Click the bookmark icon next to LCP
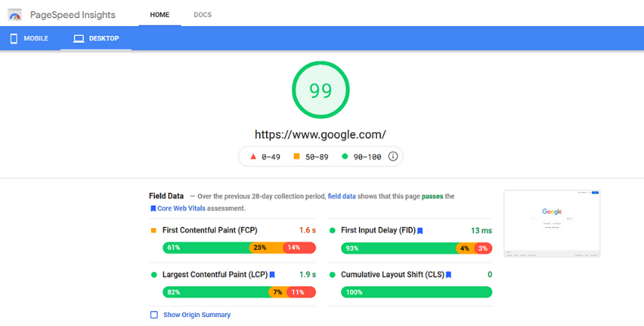644x326 pixels. click(272, 274)
